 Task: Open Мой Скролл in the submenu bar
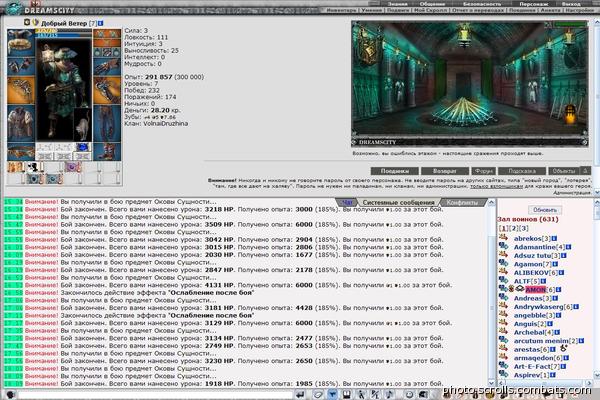[x=430, y=10]
